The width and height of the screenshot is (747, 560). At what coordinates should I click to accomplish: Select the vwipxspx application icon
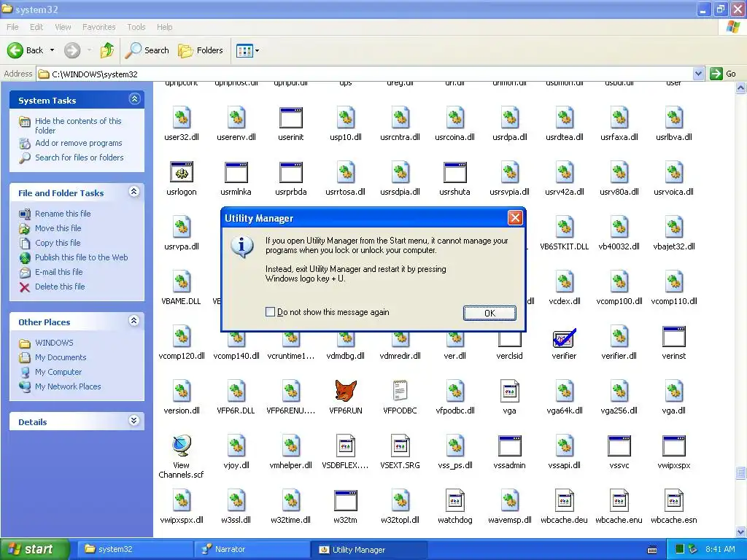coord(674,446)
